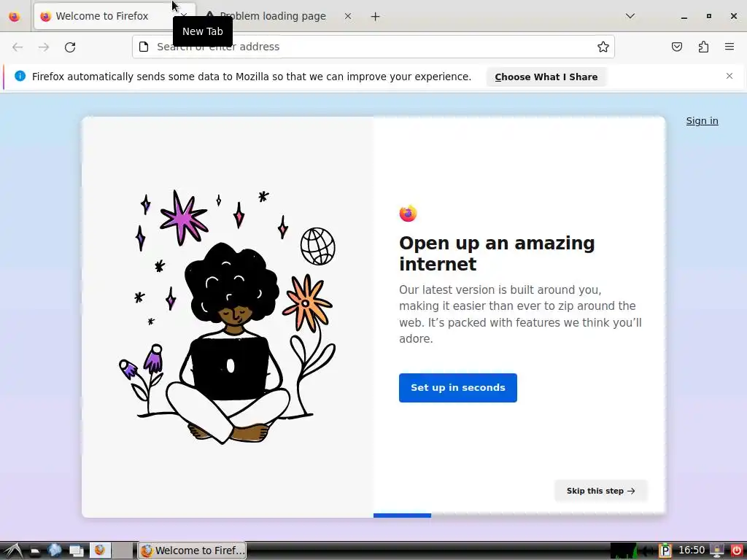The width and height of the screenshot is (747, 560).
Task: Bookmark this page with the star icon
Action: point(603,47)
